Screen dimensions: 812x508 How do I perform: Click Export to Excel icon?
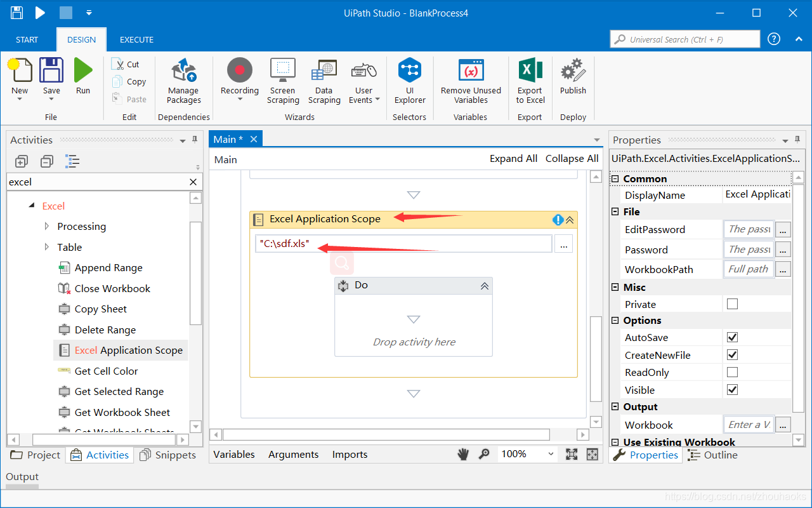530,69
